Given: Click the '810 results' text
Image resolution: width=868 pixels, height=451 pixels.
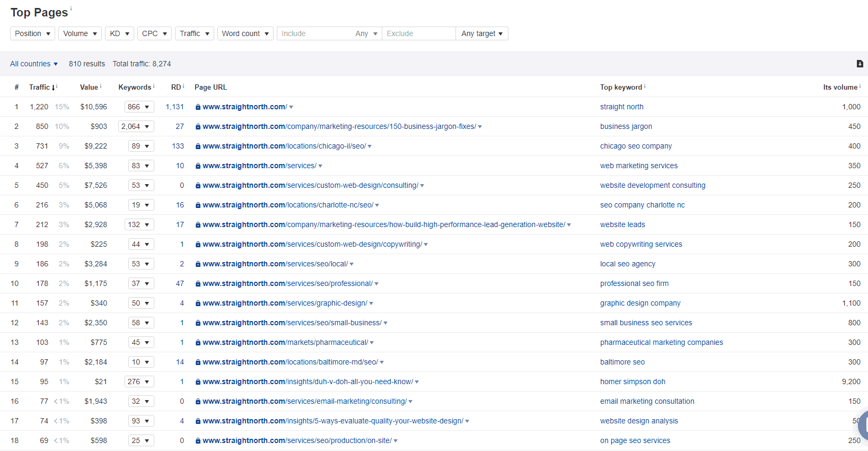Looking at the screenshot, I should coord(87,64).
